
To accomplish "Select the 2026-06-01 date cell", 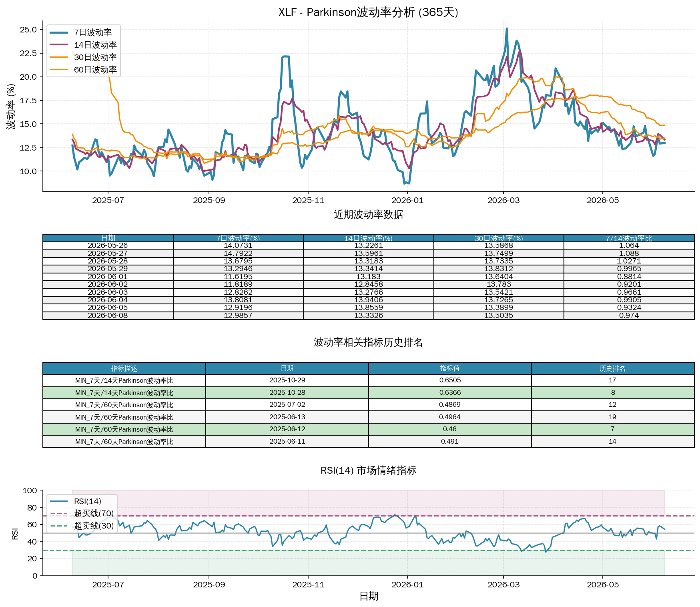I will point(108,277).
